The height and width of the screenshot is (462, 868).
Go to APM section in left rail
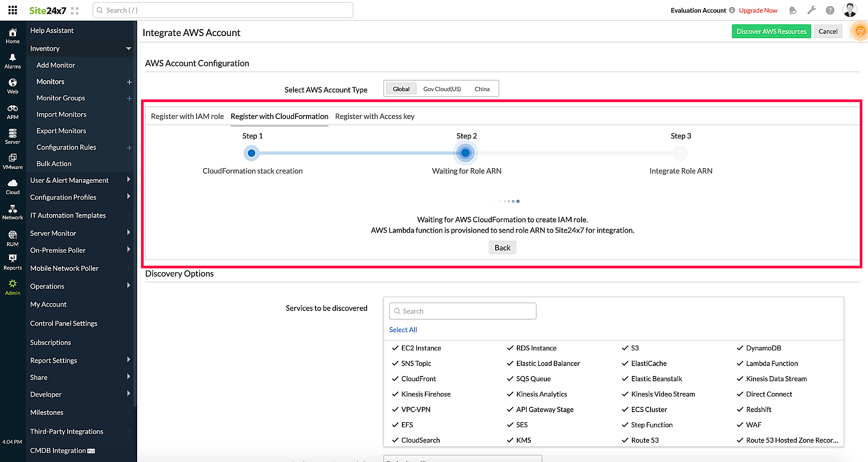click(13, 112)
